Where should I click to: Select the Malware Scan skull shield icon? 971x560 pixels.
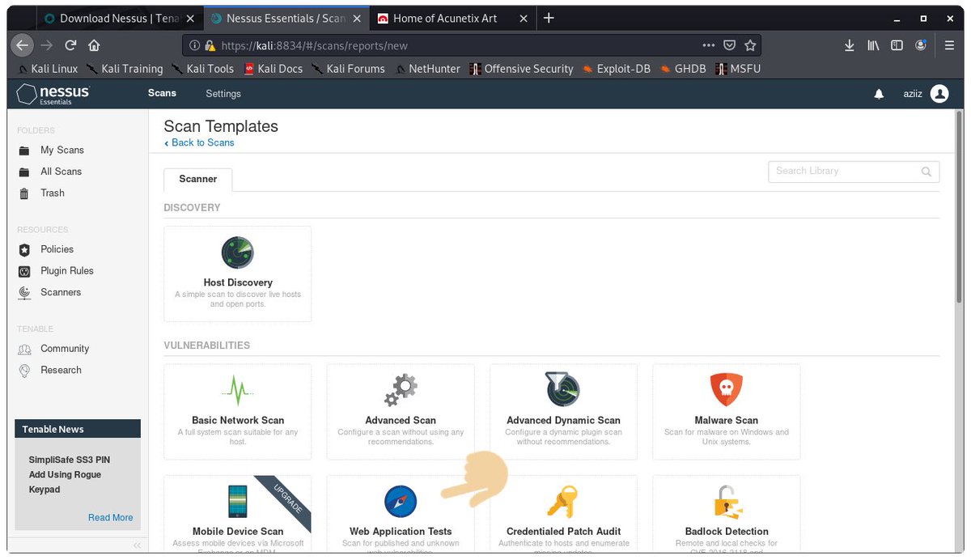(x=726, y=390)
